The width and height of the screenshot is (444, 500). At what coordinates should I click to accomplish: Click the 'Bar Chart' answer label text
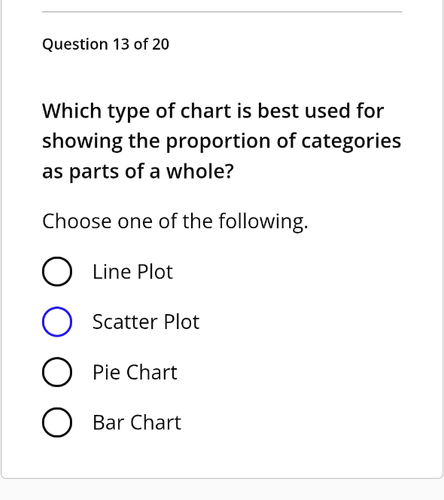137,422
